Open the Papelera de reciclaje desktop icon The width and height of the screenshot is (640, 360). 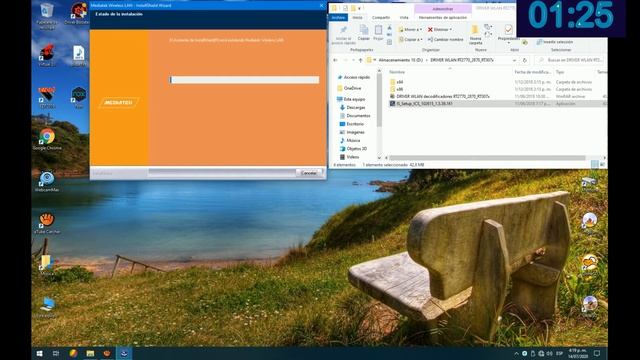(x=47, y=16)
